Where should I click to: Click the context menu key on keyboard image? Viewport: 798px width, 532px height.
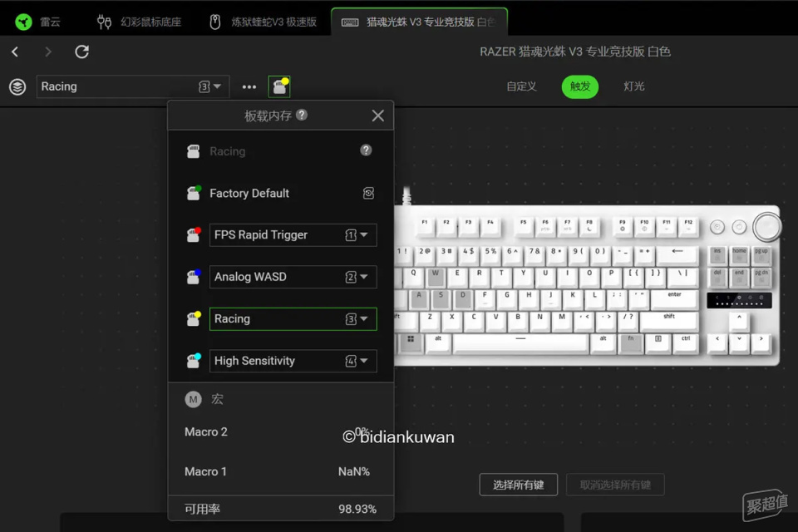click(658, 342)
